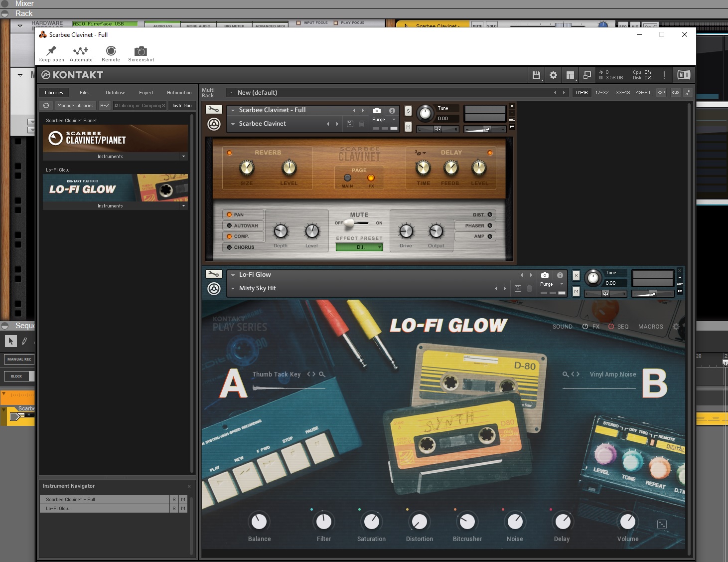Toggle Solo S on Lo-Fi Glow header
The width and height of the screenshot is (728, 562).
[x=576, y=275]
